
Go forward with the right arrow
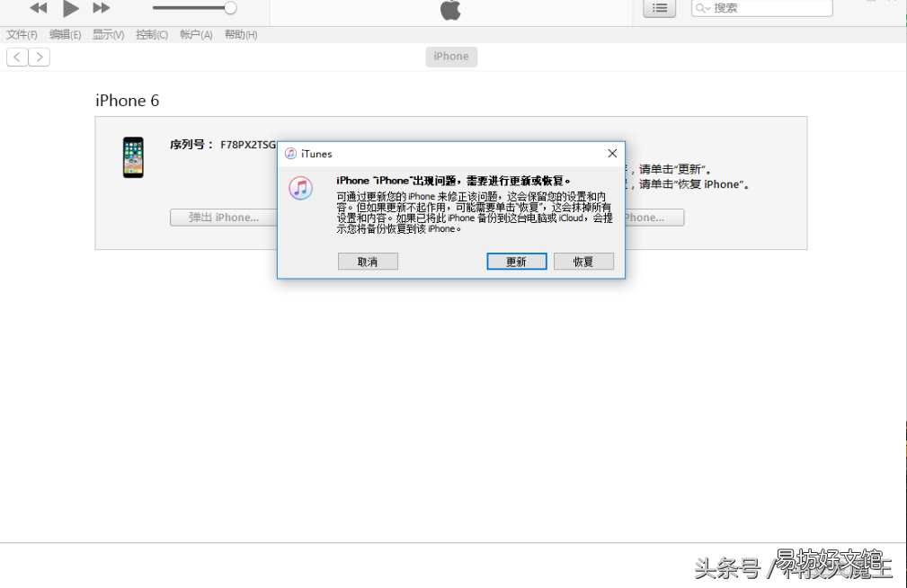[x=40, y=57]
